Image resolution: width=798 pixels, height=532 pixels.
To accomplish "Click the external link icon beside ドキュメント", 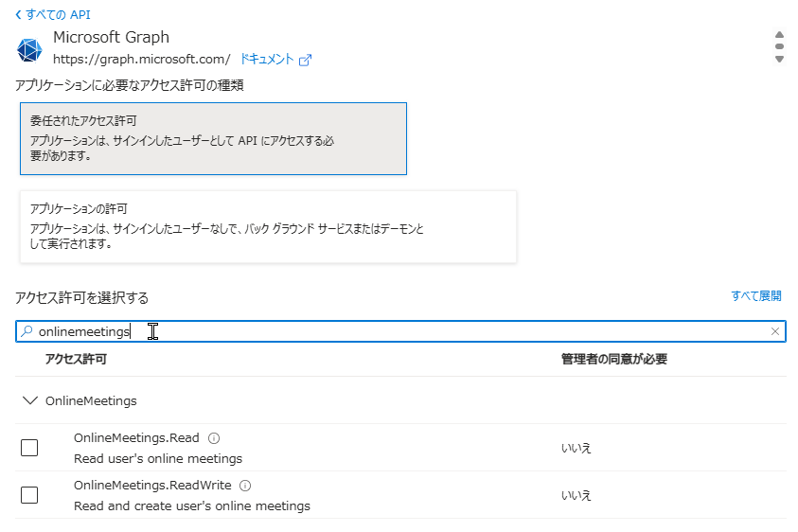I will tap(305, 60).
